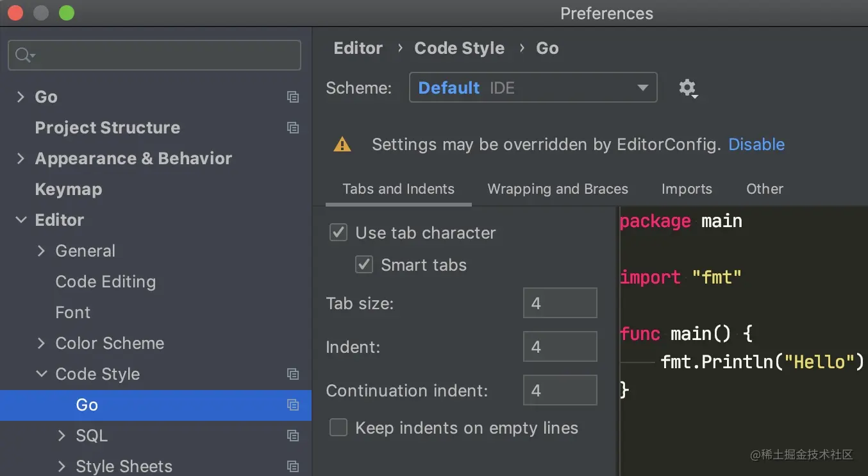Click the Continuation indent field
868x476 pixels.
click(x=560, y=390)
